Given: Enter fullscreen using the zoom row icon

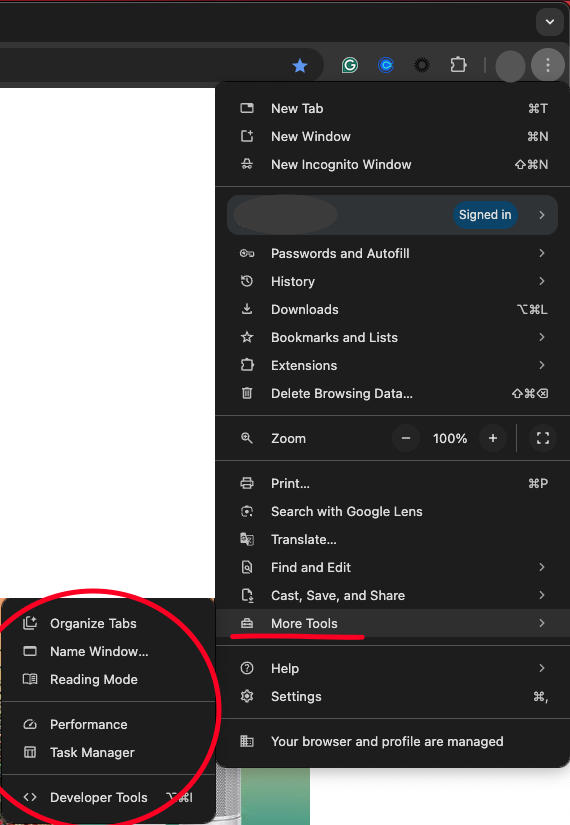Looking at the screenshot, I should coord(543,438).
